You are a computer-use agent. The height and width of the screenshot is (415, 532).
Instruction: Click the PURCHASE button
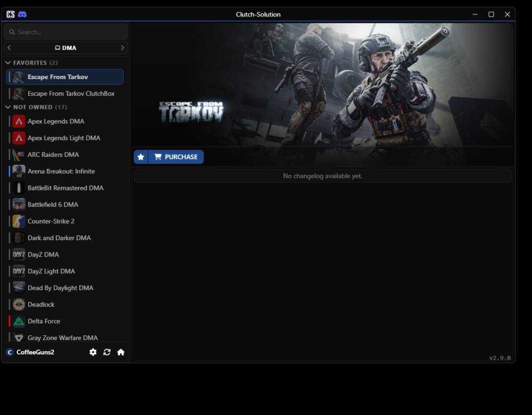coord(176,157)
